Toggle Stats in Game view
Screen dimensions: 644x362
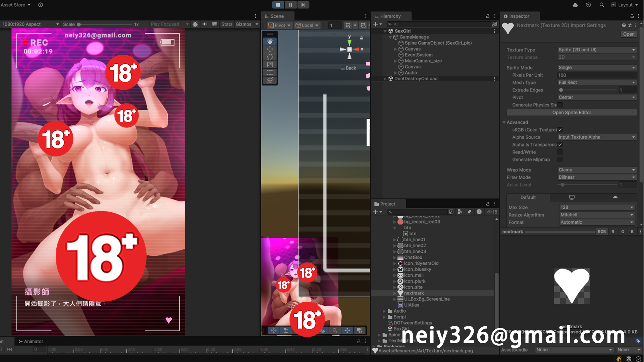point(227,24)
